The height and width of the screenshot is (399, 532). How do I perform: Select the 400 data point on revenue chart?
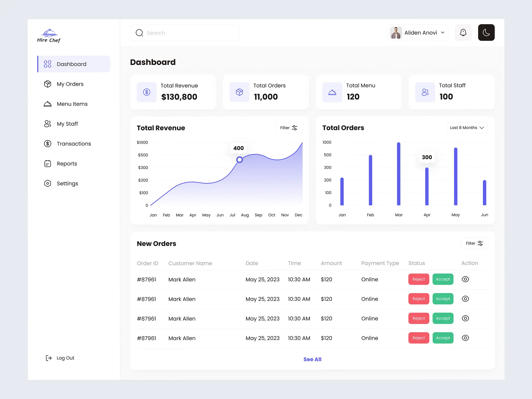[240, 160]
